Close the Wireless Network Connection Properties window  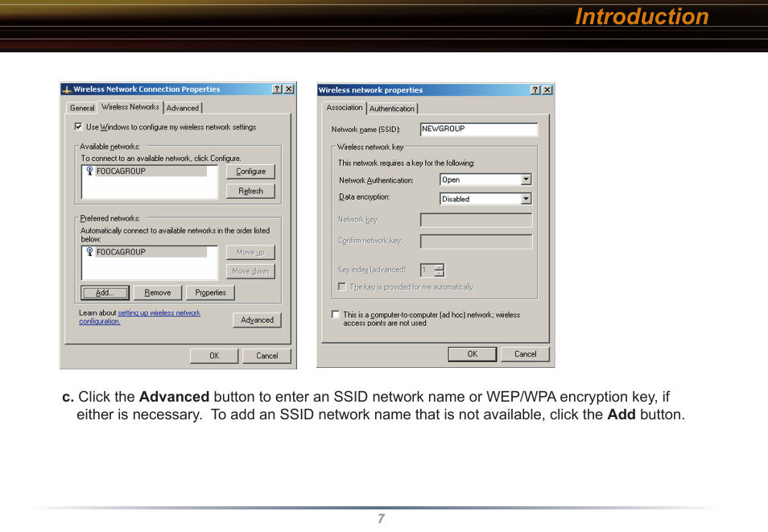pyautogui.click(x=289, y=89)
